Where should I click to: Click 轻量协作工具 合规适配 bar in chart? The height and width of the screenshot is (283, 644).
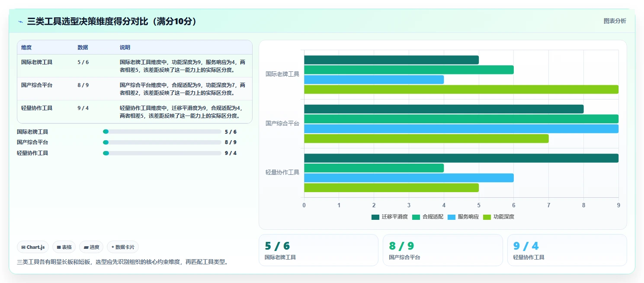click(x=374, y=168)
